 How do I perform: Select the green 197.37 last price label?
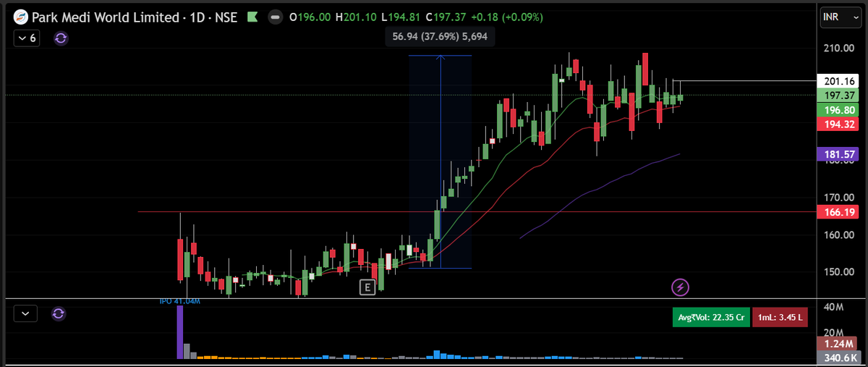click(836, 95)
